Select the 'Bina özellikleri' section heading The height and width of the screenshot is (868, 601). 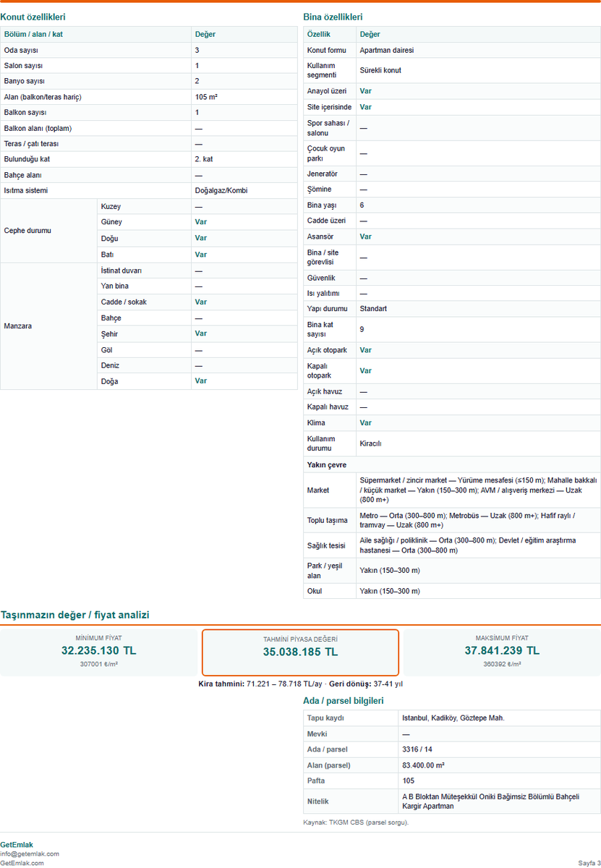(333, 17)
